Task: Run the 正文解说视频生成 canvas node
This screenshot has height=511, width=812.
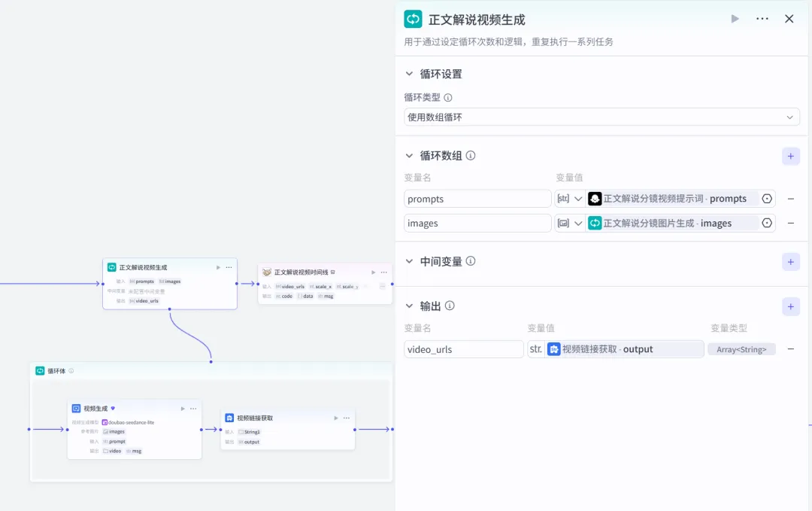Action: (218, 267)
